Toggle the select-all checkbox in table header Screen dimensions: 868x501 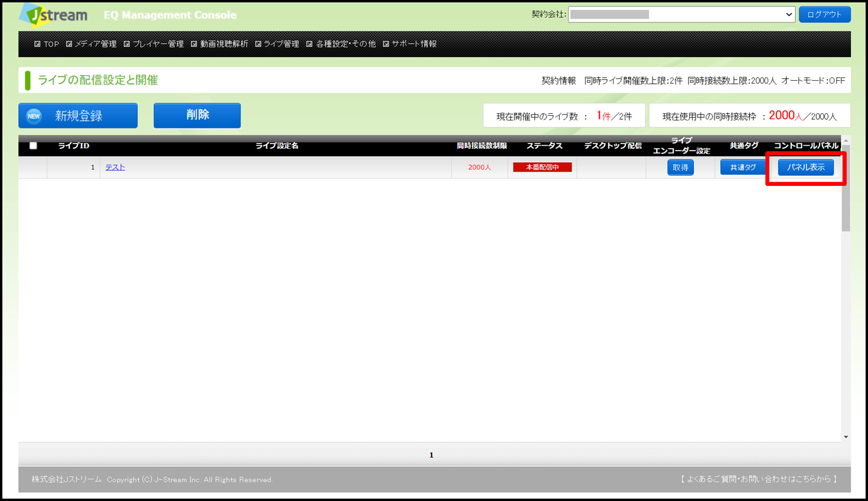33,146
